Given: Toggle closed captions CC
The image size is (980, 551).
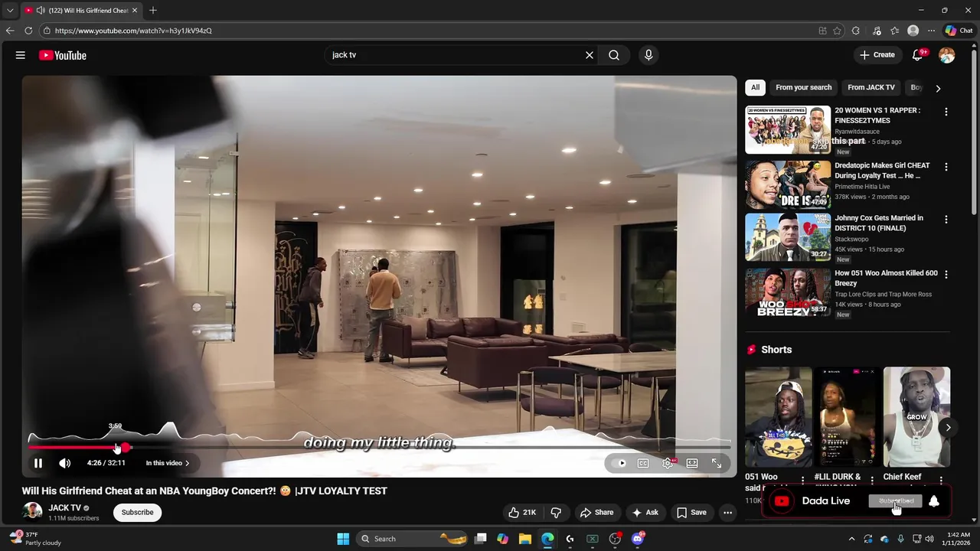Looking at the screenshot, I should click(643, 463).
